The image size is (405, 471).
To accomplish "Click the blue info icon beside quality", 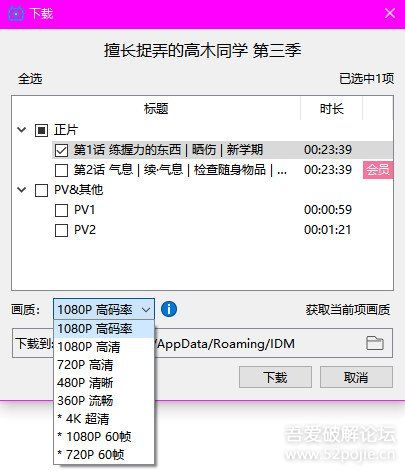I will click(x=169, y=309).
